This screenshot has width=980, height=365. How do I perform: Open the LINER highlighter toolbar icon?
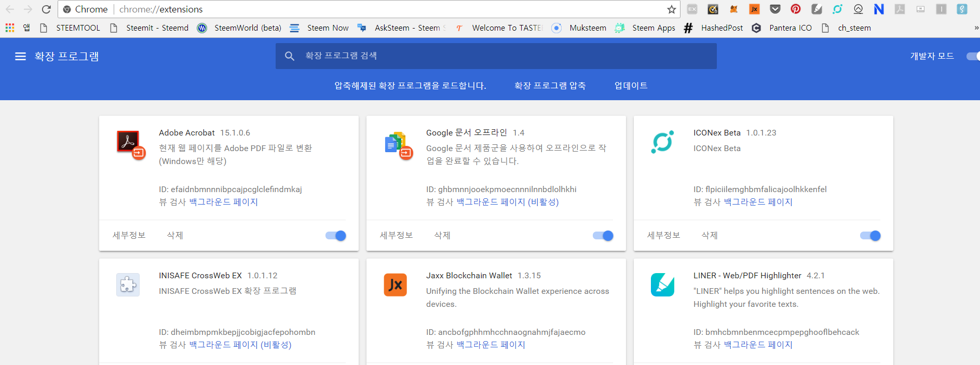816,9
